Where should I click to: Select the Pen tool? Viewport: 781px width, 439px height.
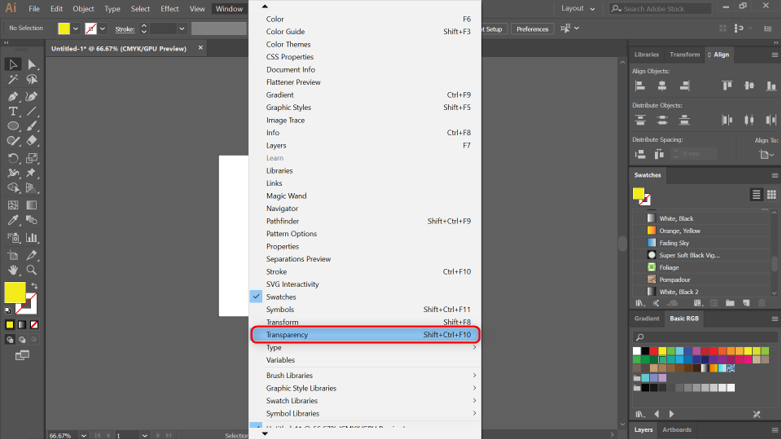click(x=13, y=97)
